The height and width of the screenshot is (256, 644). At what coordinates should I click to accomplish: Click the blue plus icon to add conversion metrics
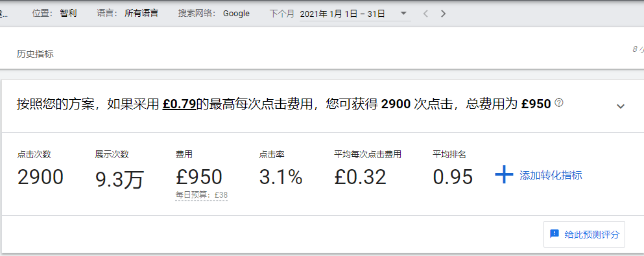[x=504, y=175]
